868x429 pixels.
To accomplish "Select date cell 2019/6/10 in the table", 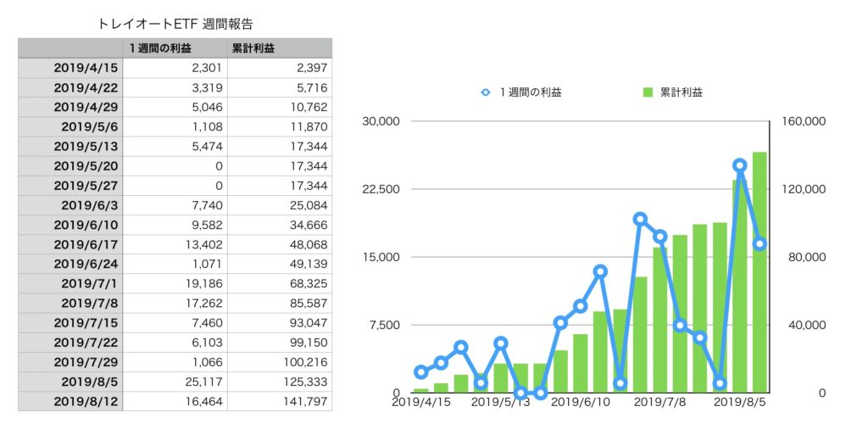I will 70,225.
